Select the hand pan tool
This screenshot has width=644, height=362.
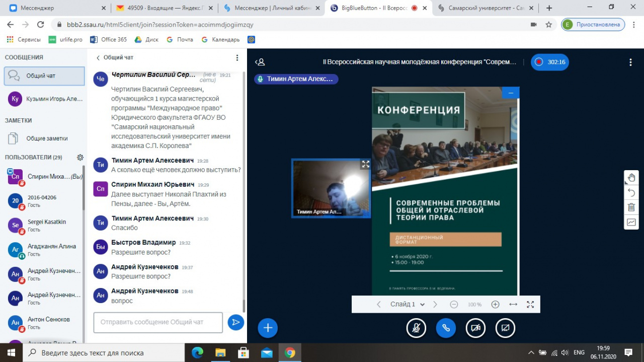(x=631, y=178)
